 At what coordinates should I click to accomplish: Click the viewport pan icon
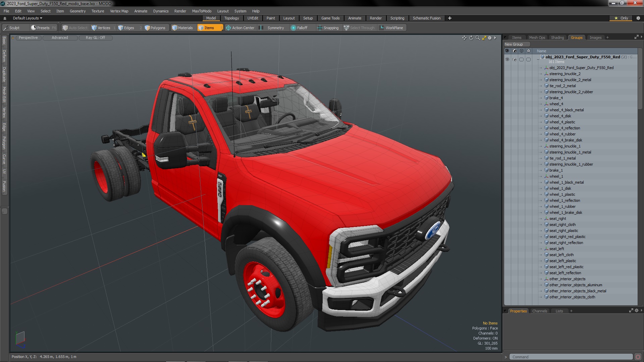[x=464, y=38]
